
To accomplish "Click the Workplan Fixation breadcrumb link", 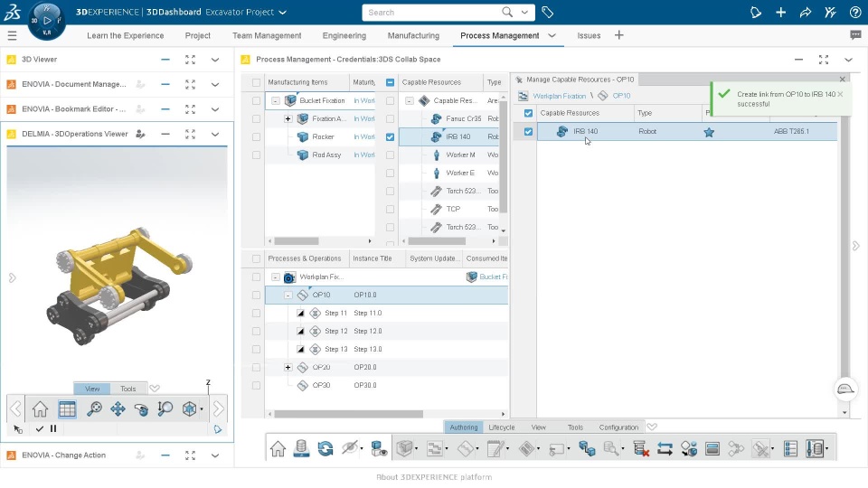I will tap(559, 96).
